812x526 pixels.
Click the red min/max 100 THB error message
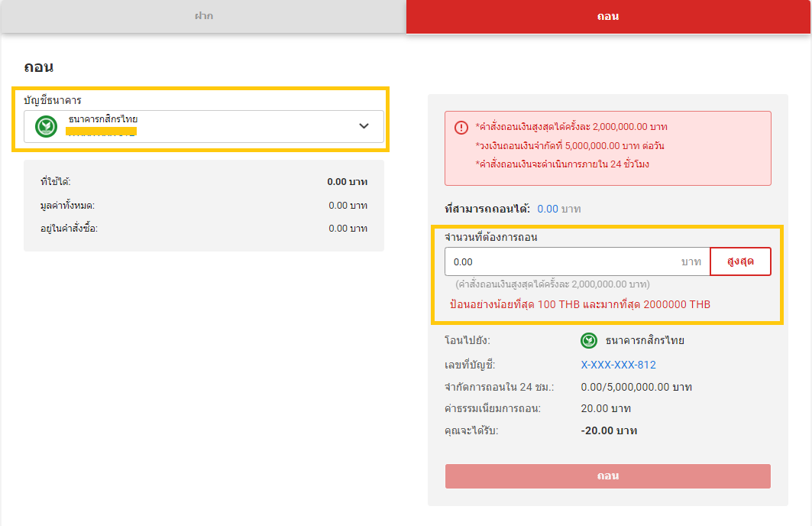coord(580,305)
